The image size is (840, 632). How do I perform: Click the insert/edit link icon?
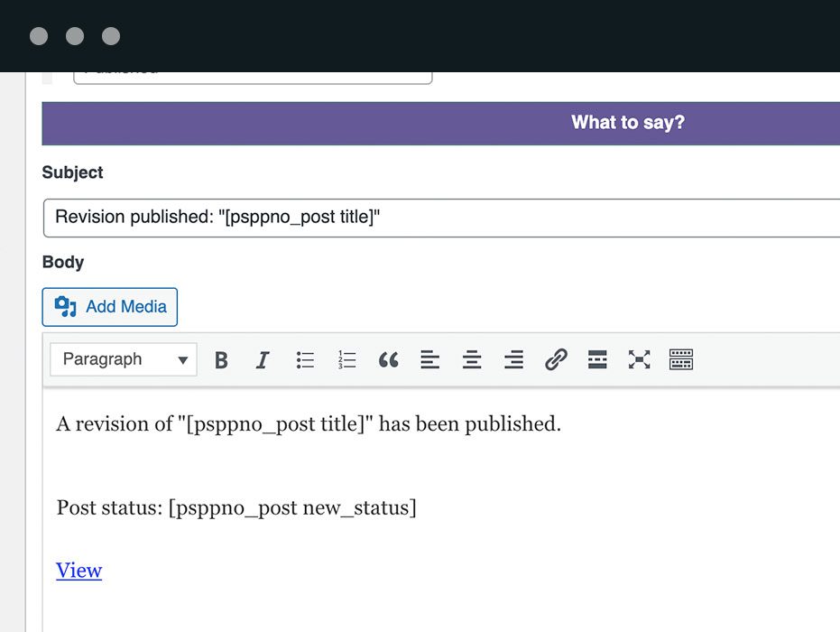coord(556,360)
